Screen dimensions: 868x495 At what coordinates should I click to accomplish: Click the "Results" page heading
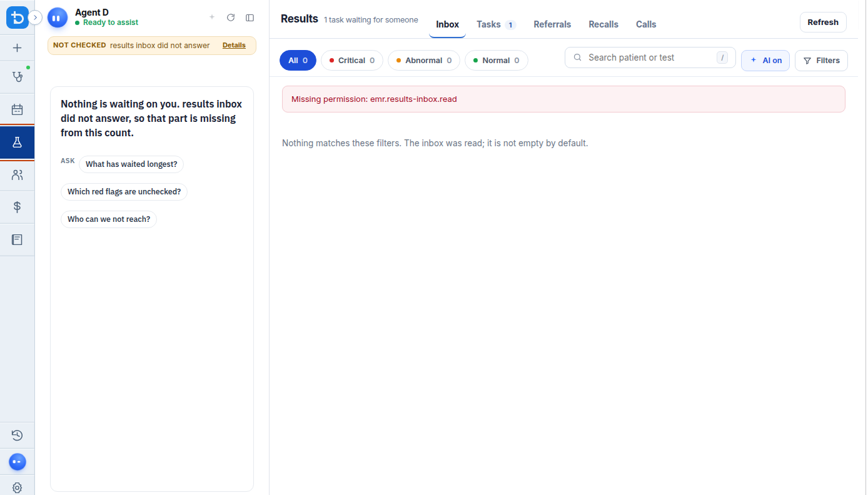point(300,19)
